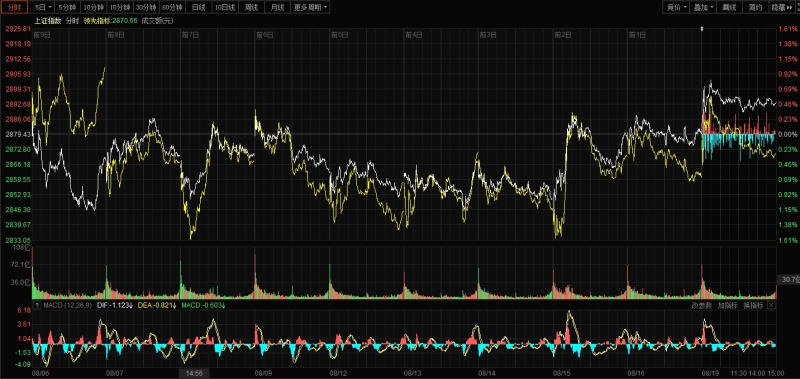This screenshot has height=379, width=800.
Task: Click 换指标 to change indicator
Action: [753, 306]
